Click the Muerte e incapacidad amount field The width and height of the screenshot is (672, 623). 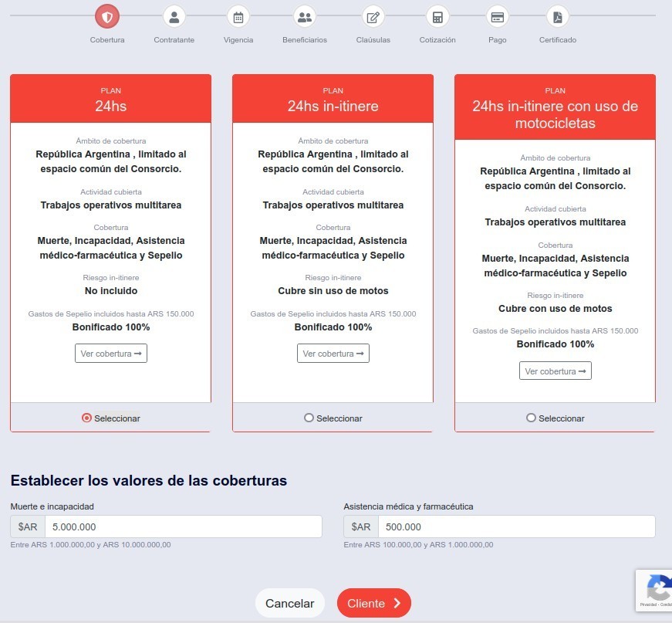183,527
